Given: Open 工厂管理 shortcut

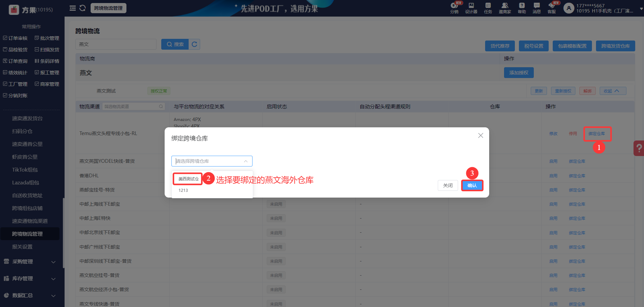Looking at the screenshot, I should pyautogui.click(x=15, y=84).
